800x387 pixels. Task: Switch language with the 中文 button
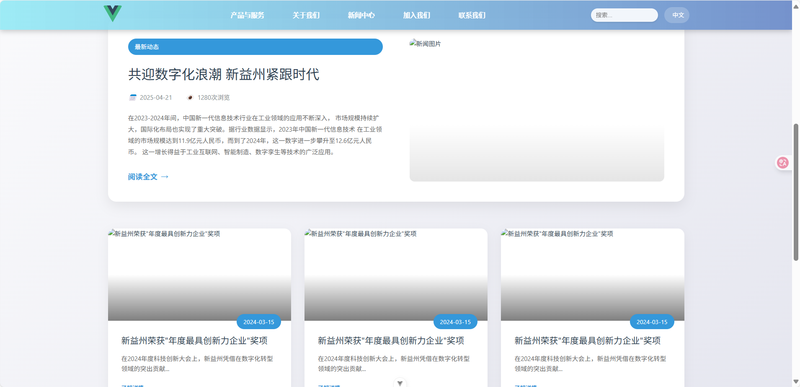pyautogui.click(x=677, y=15)
